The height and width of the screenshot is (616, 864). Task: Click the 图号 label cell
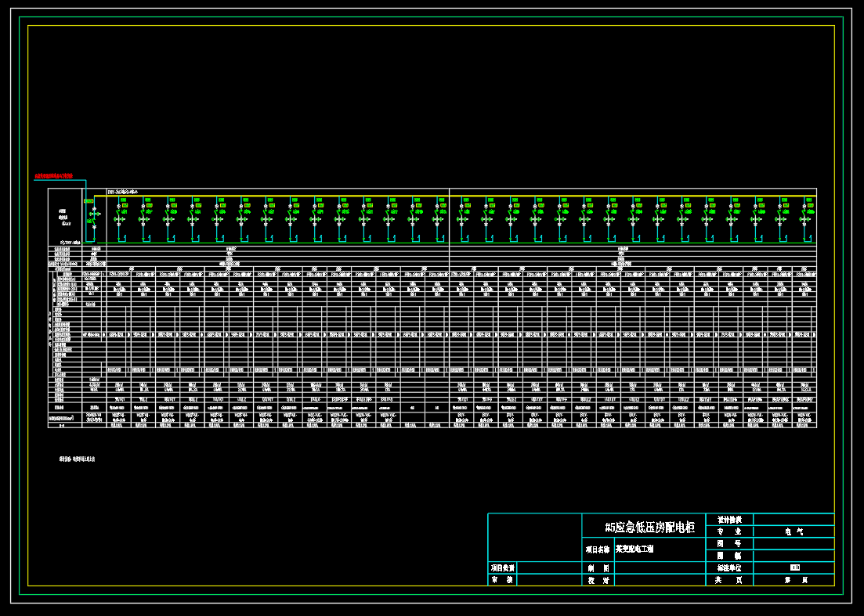click(x=728, y=543)
